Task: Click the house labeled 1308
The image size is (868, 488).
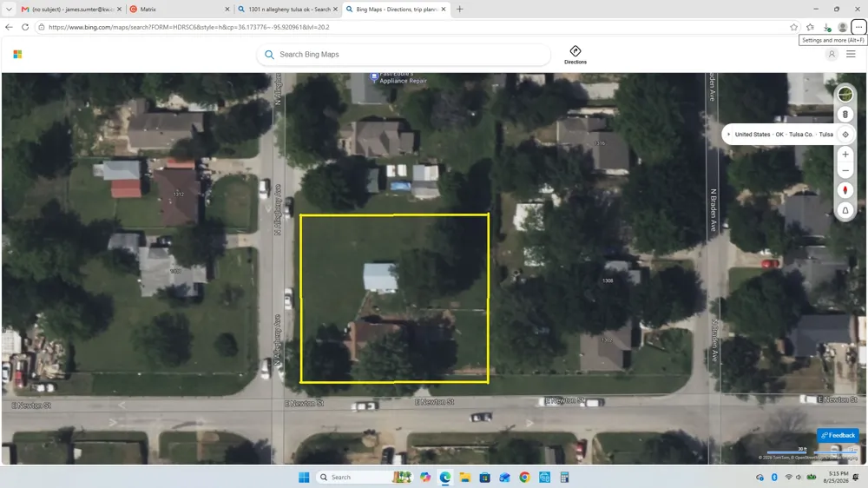Action: (608, 280)
